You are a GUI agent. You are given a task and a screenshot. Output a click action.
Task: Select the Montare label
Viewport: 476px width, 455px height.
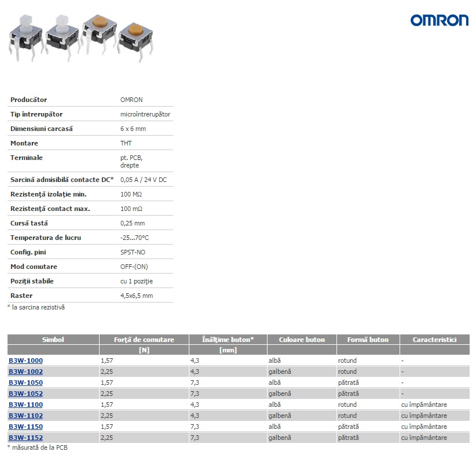(24, 143)
